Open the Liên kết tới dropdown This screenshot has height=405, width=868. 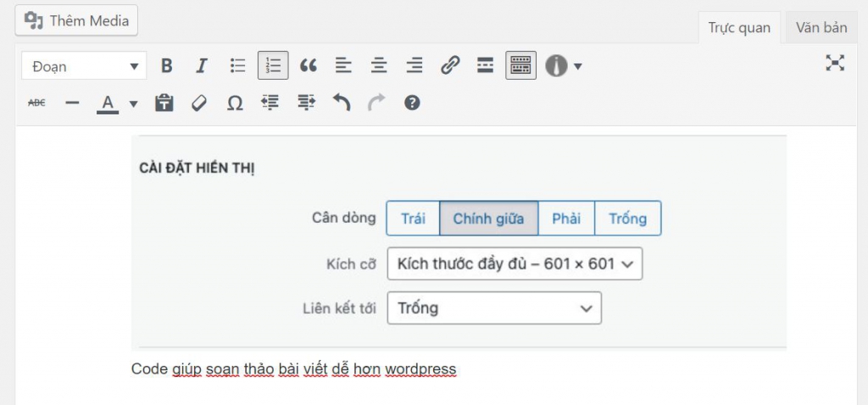click(494, 308)
